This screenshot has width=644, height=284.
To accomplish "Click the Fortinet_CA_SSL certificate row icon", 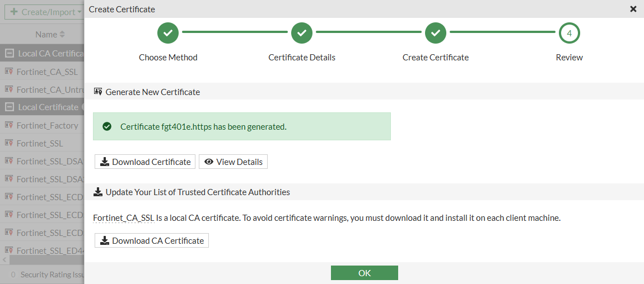I will coord(9,72).
